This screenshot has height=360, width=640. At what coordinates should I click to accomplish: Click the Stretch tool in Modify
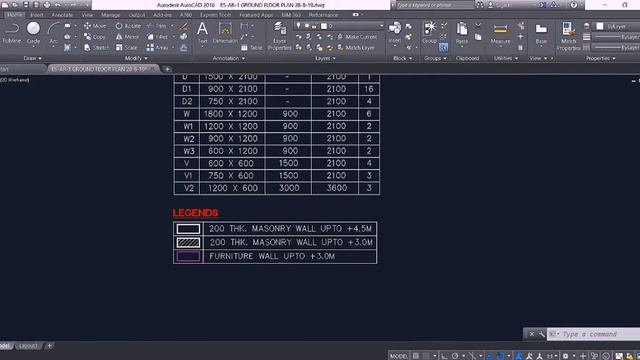click(97, 48)
